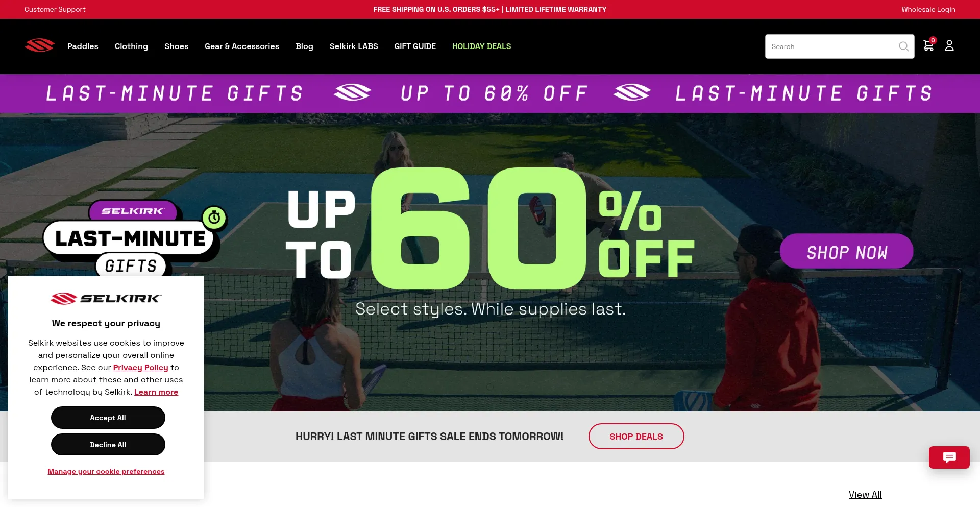Click the search magnifier icon

[903, 46]
